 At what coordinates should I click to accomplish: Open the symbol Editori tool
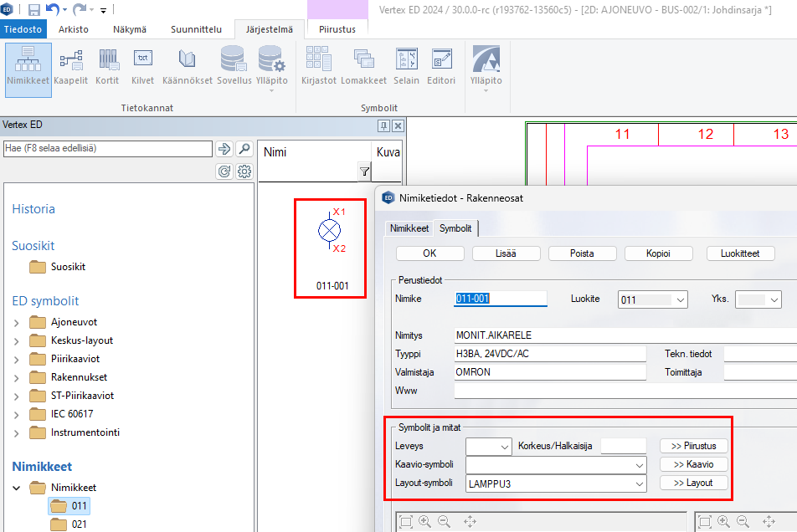(x=441, y=65)
